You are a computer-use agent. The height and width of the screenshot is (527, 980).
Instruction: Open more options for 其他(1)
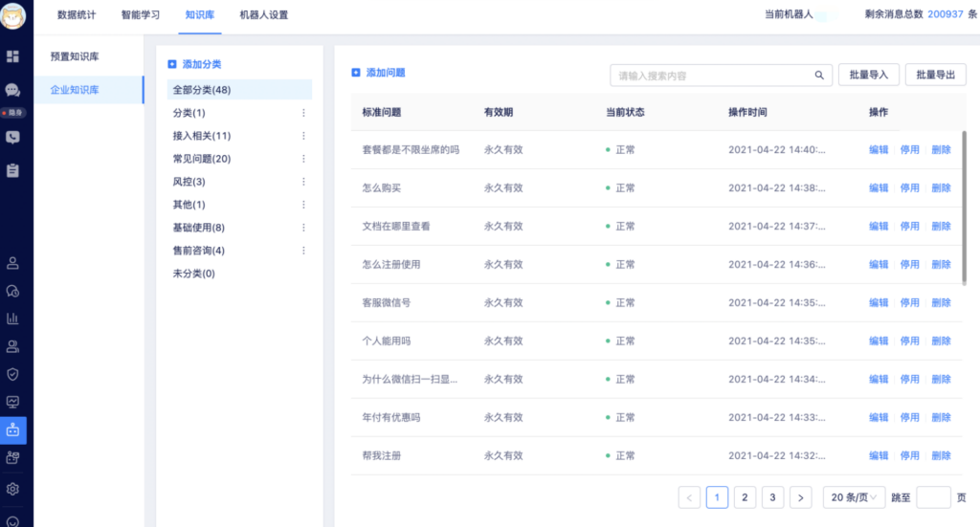[x=303, y=205]
